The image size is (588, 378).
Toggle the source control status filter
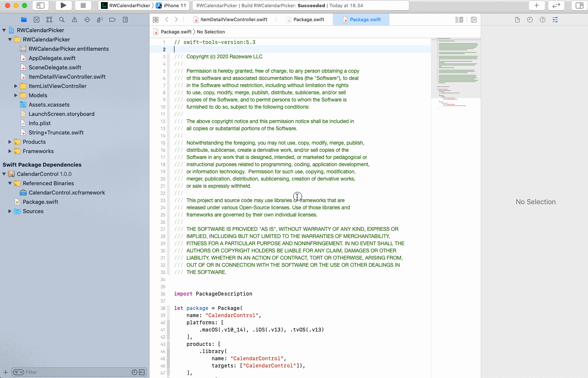142,372
